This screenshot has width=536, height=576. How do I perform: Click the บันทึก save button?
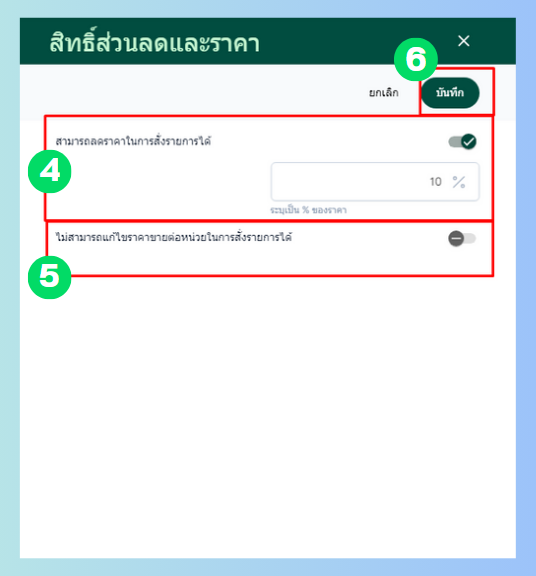[x=450, y=93]
